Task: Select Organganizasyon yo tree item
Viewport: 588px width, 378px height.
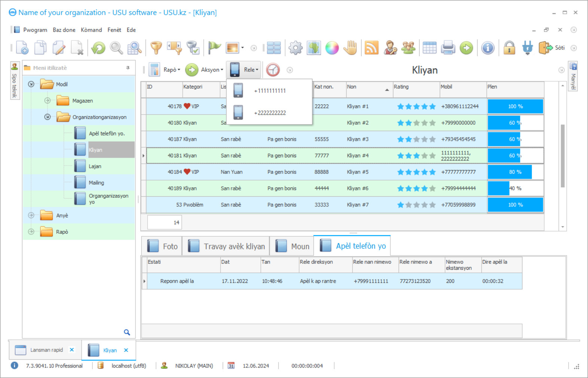Action: click(x=109, y=199)
